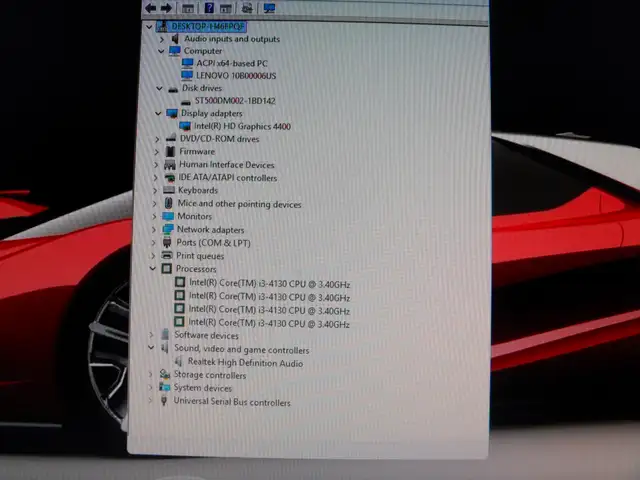Viewport: 640px width, 480px height.
Task: Expand the Firmware chevron
Action: [x=157, y=152]
